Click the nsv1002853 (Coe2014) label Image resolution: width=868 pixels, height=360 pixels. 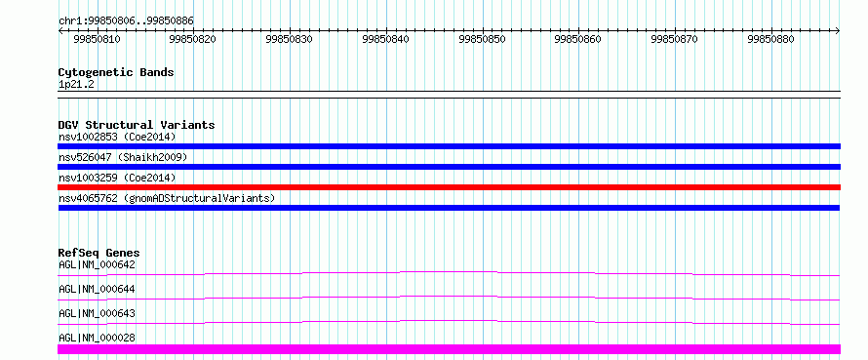(117, 137)
